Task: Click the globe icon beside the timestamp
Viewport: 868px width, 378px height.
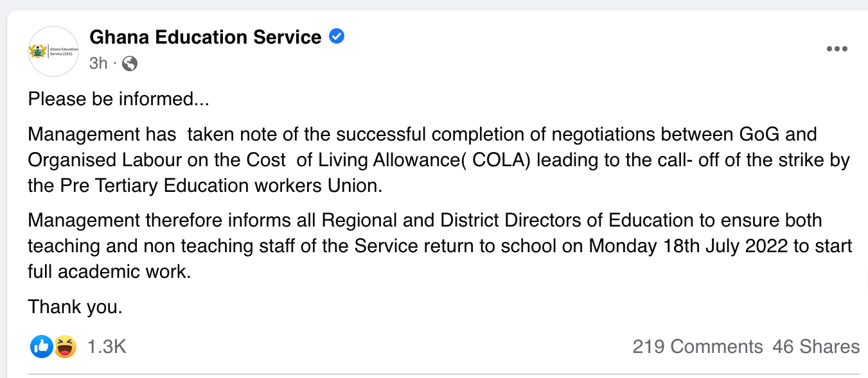Action: click(128, 64)
